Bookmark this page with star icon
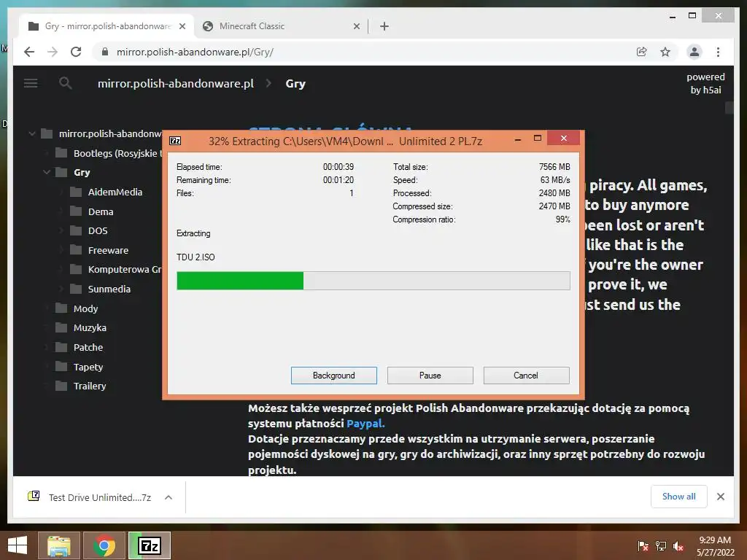This screenshot has width=747, height=560. (x=665, y=52)
